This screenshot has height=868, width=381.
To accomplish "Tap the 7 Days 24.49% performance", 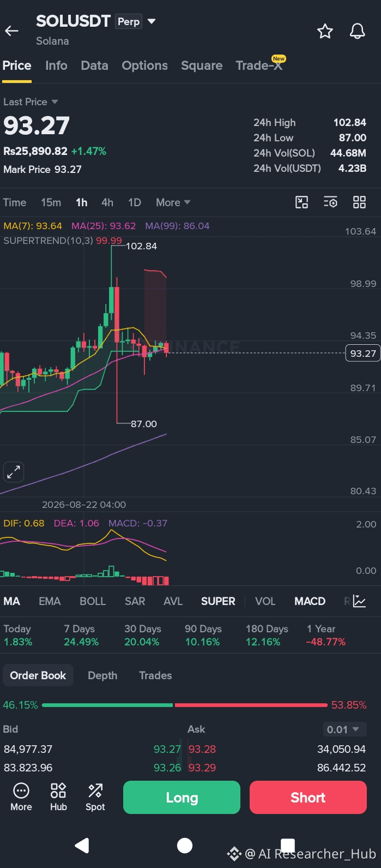I will [x=81, y=636].
